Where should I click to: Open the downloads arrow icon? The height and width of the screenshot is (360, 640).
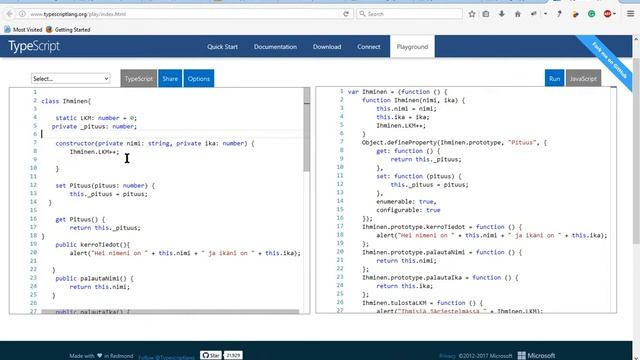click(502, 14)
